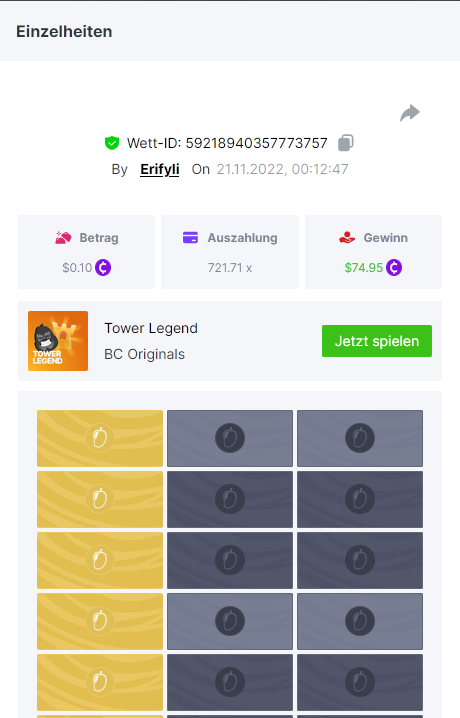Select the top-row yellow mango tile

[100, 438]
